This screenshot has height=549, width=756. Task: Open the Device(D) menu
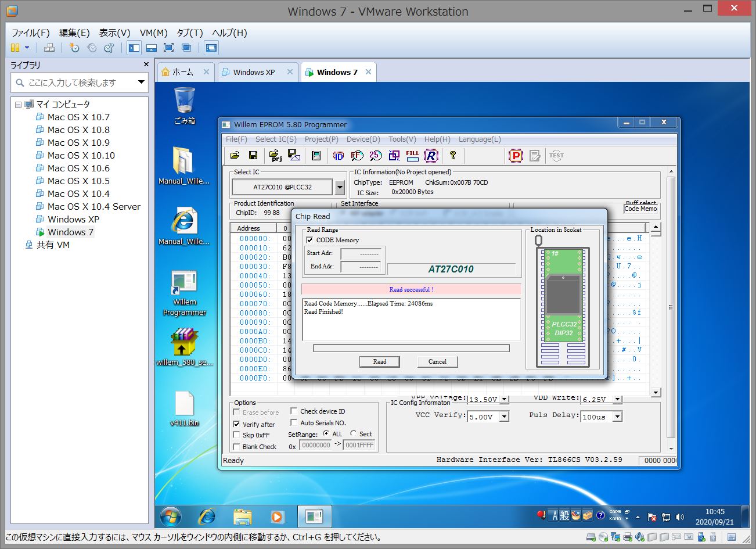pyautogui.click(x=363, y=139)
